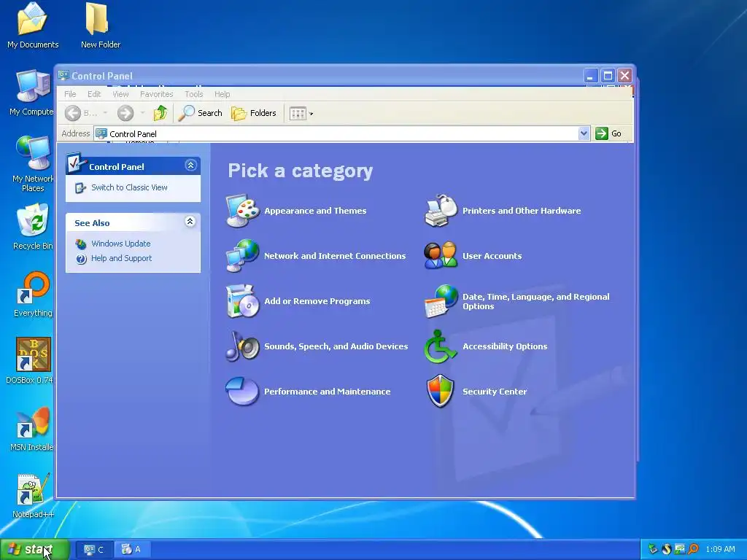Switch to the second taskbar button labeled A

[x=132, y=550]
